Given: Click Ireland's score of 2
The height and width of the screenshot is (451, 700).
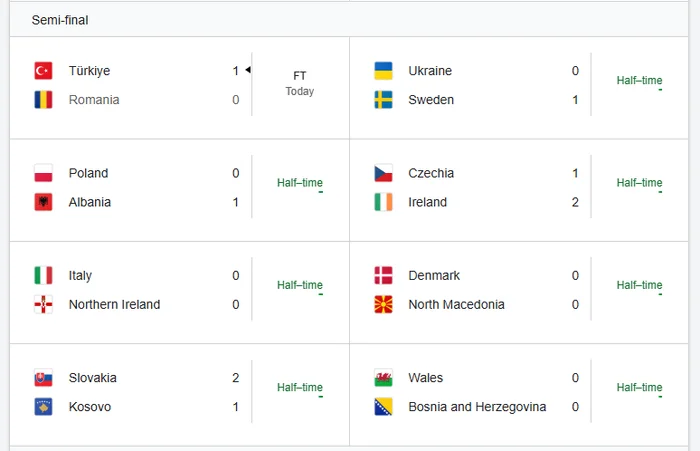Looking at the screenshot, I should coord(575,202).
